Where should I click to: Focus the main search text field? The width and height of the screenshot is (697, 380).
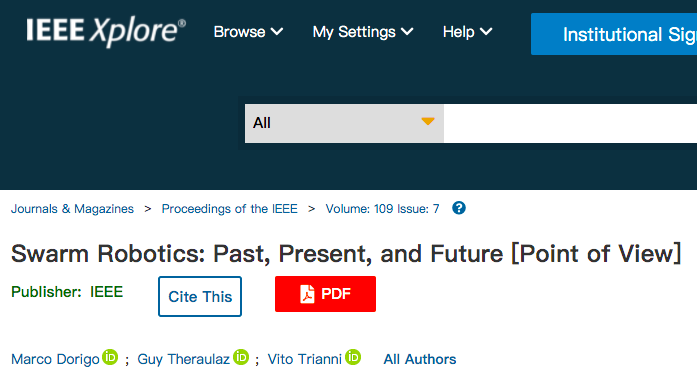click(x=570, y=123)
